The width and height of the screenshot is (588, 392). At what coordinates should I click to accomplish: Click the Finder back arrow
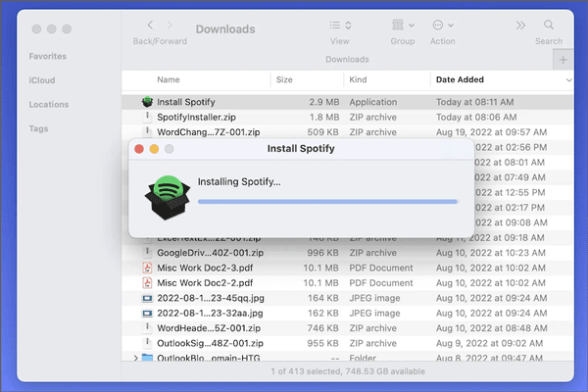point(150,24)
